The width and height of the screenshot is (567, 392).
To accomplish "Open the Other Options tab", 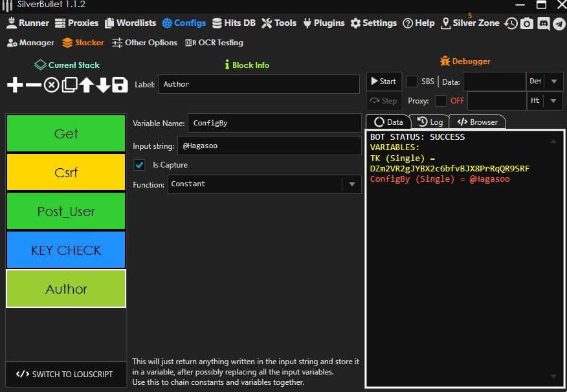I will [144, 43].
